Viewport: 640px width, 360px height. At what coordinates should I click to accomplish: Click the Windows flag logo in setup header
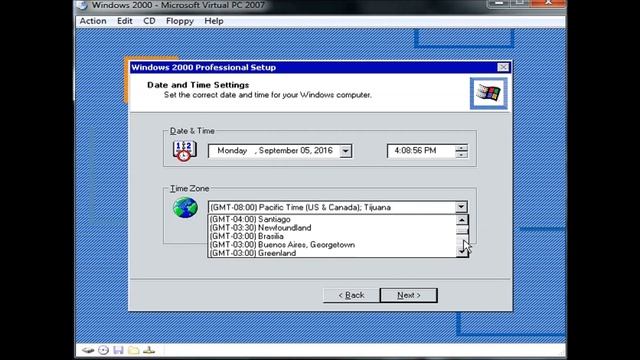pos(489,93)
